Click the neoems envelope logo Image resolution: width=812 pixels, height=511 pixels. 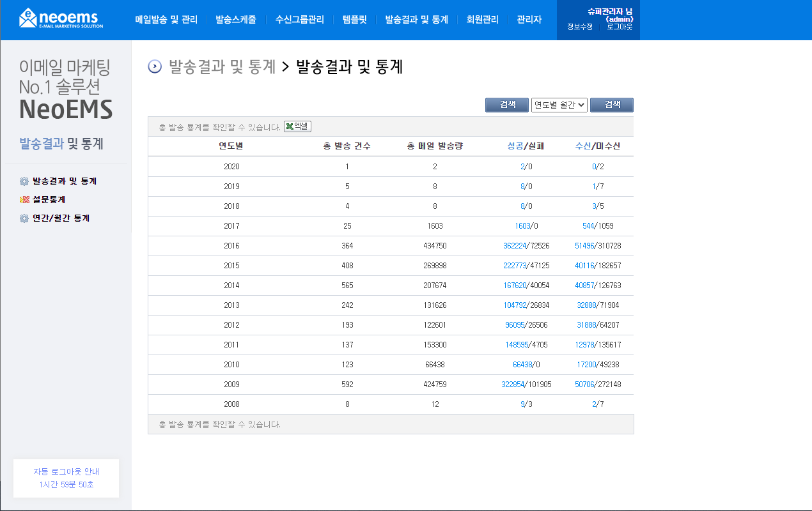coord(61,18)
